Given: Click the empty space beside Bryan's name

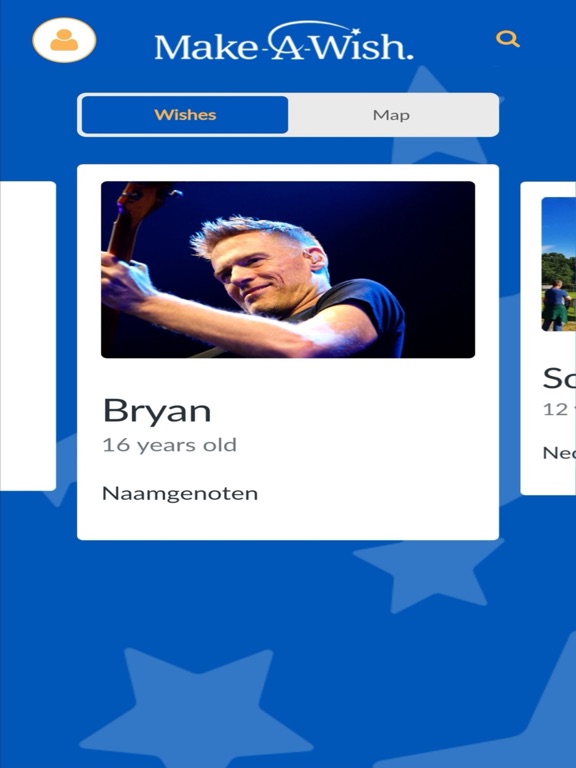Looking at the screenshot, I should pyautogui.click(x=343, y=410).
